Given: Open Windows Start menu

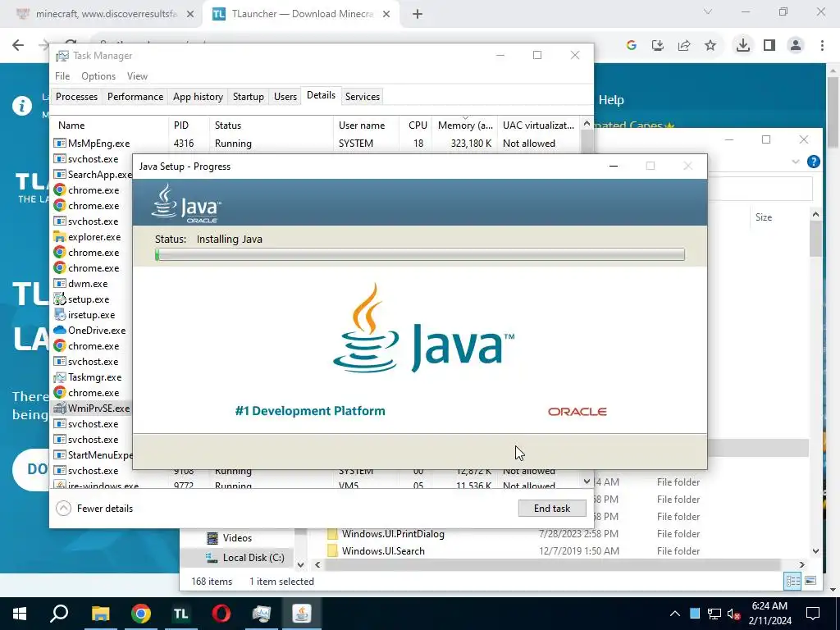Looking at the screenshot, I should coord(20,614).
